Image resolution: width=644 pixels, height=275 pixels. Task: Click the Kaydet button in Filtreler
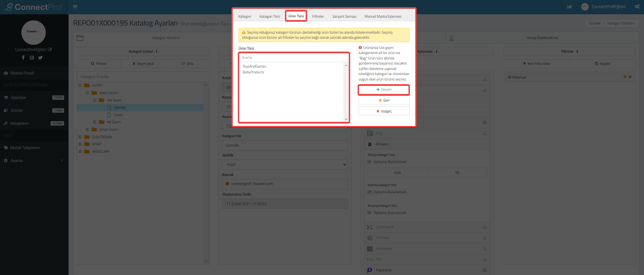click(x=602, y=64)
